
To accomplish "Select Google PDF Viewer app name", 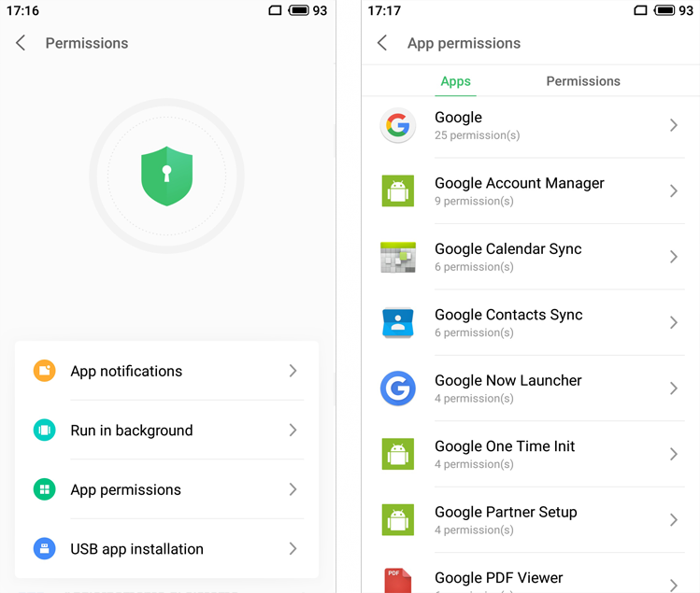I will [499, 578].
